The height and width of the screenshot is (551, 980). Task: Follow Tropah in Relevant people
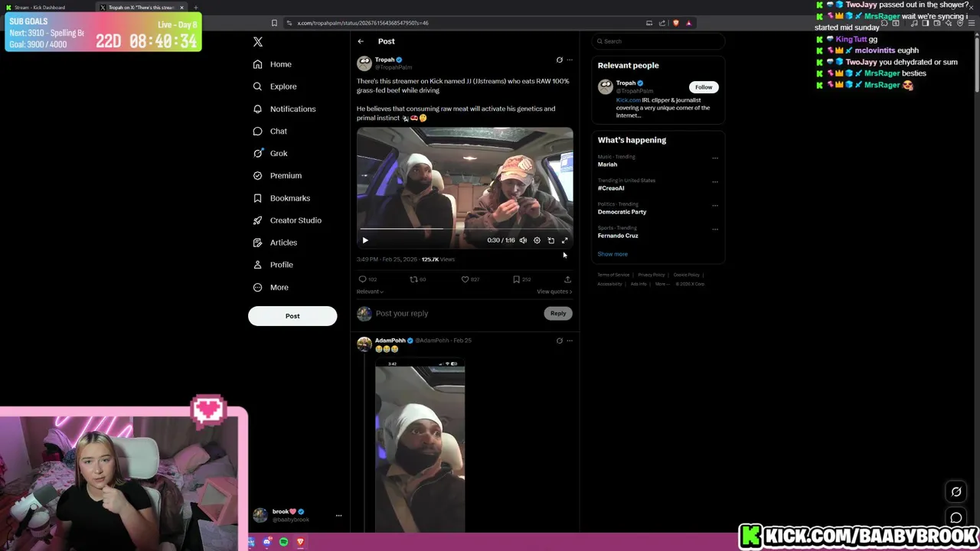coord(704,87)
